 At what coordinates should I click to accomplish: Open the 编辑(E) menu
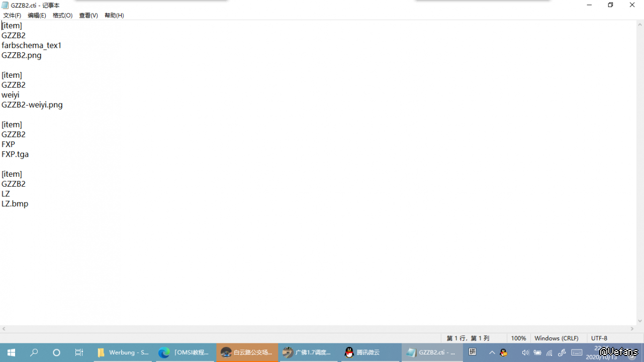(x=37, y=16)
